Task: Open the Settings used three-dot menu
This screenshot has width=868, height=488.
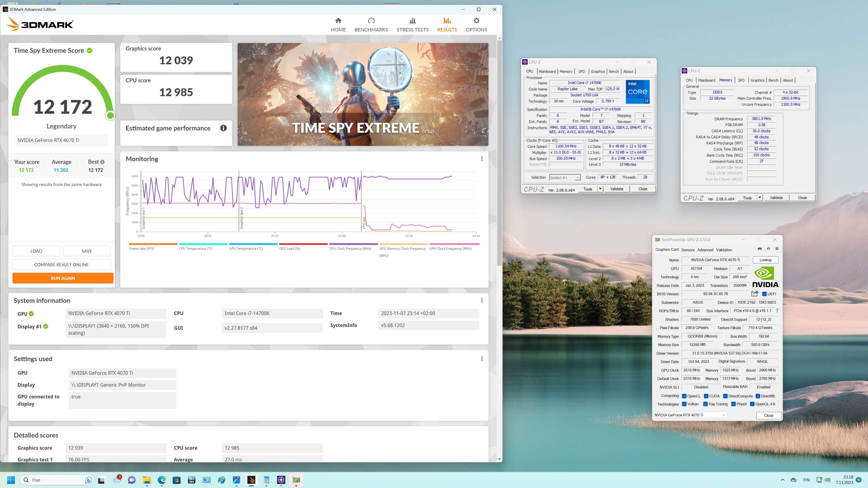Action: pos(482,359)
